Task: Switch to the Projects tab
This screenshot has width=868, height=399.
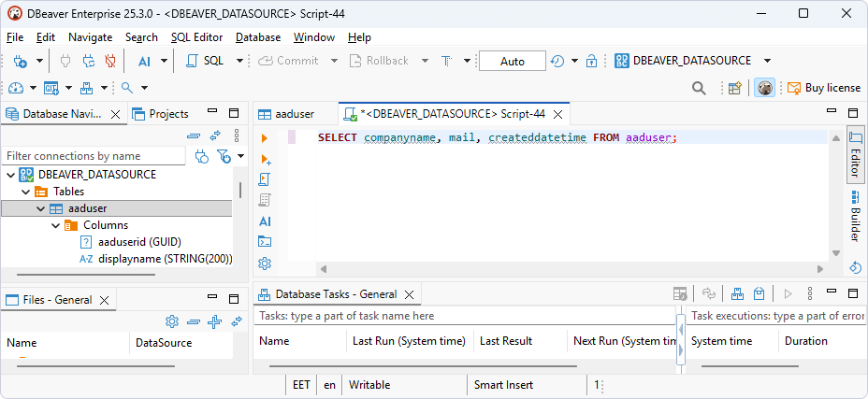Action: click(x=161, y=114)
